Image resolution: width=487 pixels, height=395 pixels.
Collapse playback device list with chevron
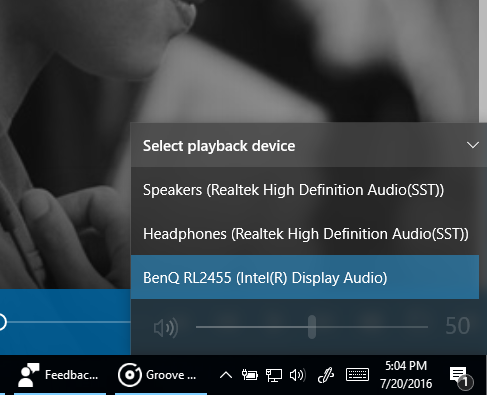point(473,145)
